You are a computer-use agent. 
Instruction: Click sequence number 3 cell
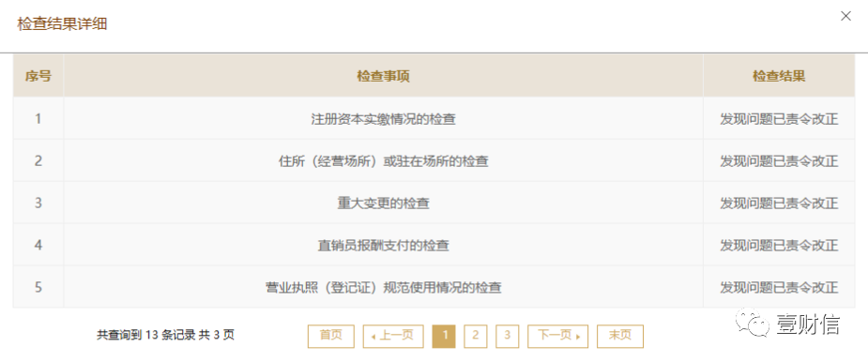(38, 203)
